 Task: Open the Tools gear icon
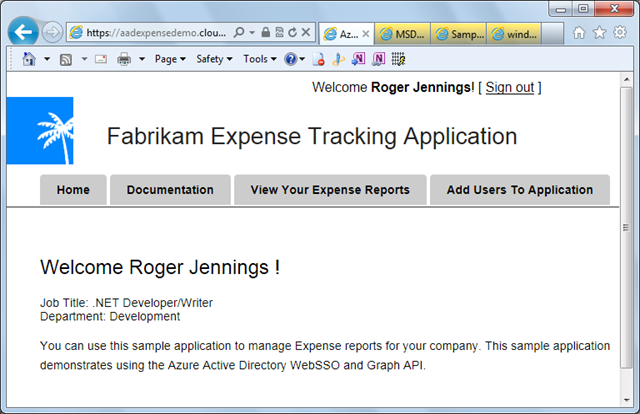click(620, 32)
